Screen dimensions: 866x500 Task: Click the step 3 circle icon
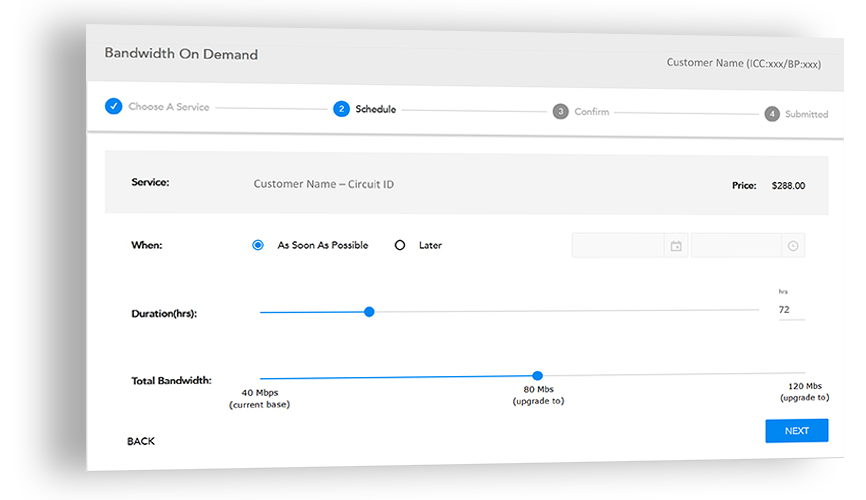[x=561, y=112]
